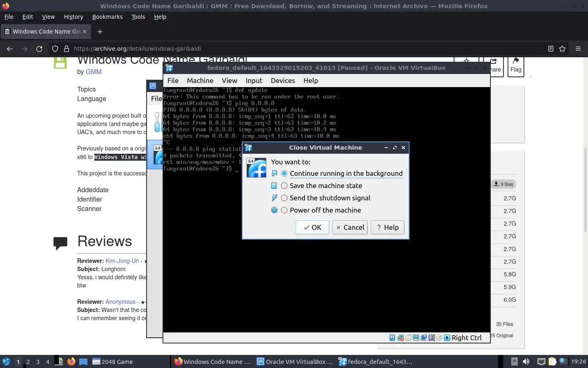Viewport: 588px width, 368px height.
Task: Click the show desktop icon on taskbar
Action: coord(83,361)
